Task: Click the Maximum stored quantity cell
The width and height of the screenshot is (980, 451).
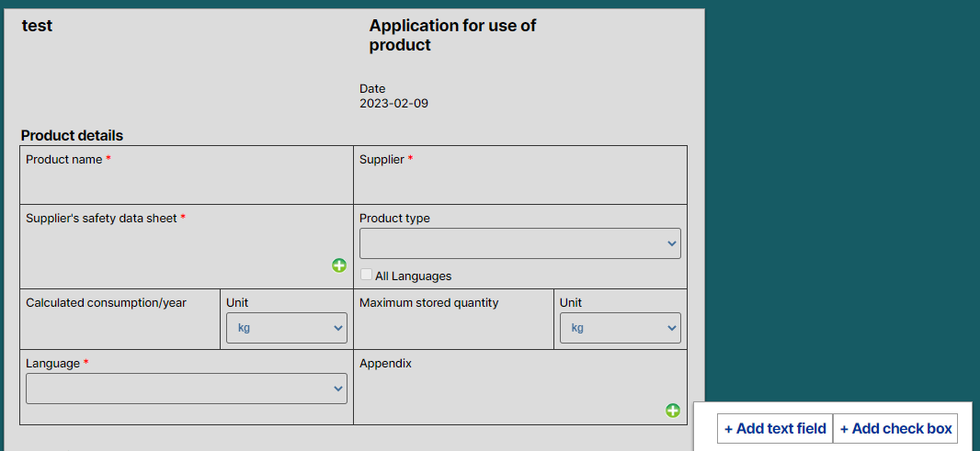Action: tap(454, 319)
